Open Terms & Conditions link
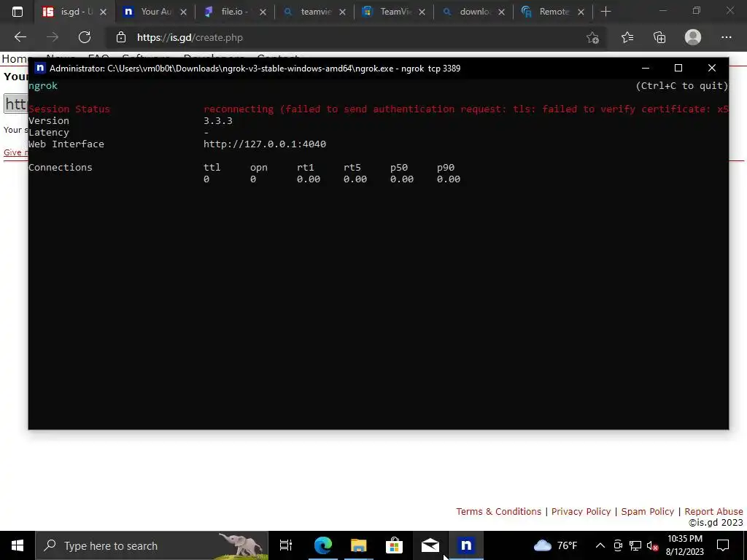The height and width of the screenshot is (560, 747). (x=498, y=511)
